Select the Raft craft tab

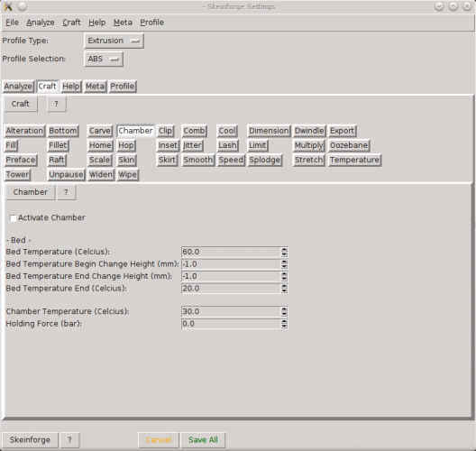point(57,160)
